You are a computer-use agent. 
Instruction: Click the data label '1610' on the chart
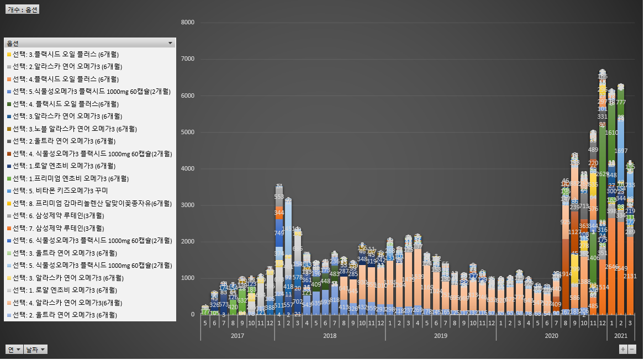click(x=611, y=133)
